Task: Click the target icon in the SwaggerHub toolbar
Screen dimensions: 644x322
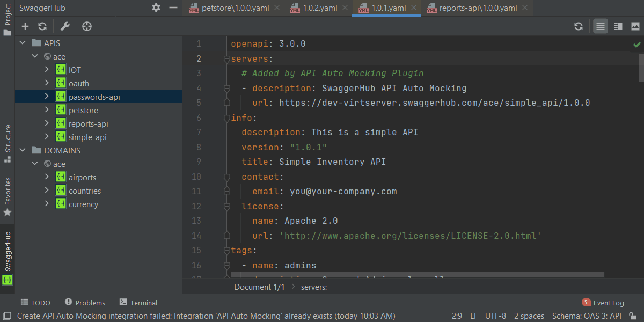Action: tap(86, 26)
